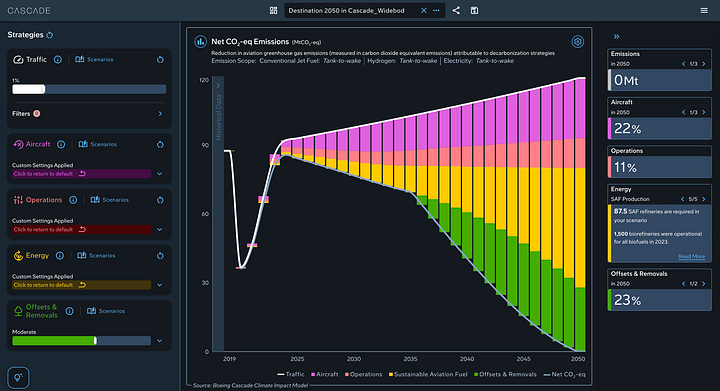720x391 pixels.
Task: Go to next Offsets & Removals page
Action: coord(703,284)
